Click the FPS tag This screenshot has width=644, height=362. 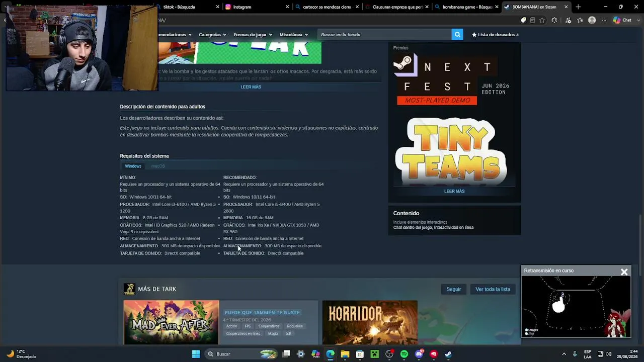[248, 326]
